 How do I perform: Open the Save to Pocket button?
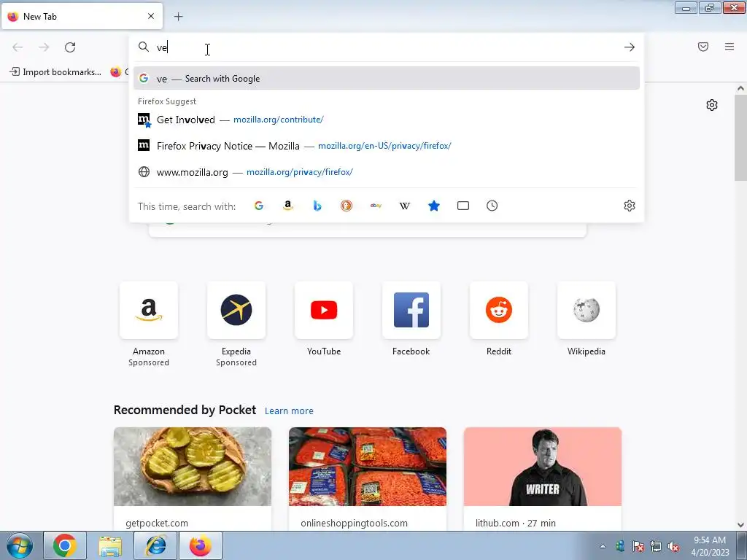click(703, 47)
